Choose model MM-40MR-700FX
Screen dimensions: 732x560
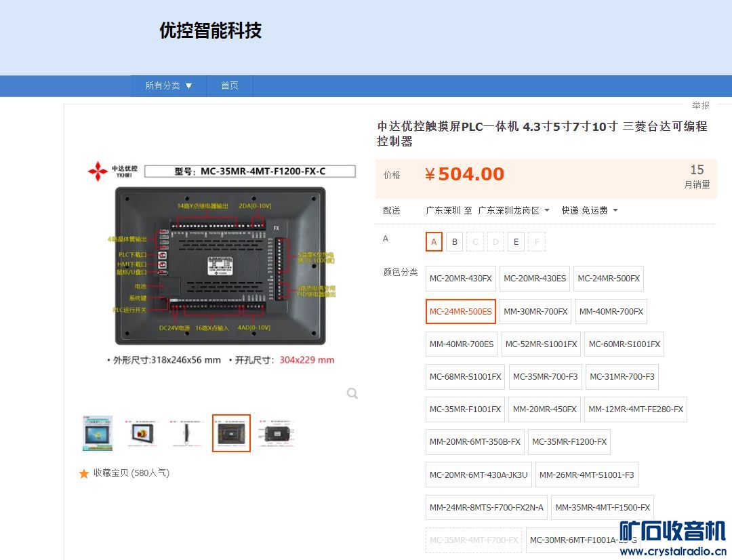[x=611, y=312]
